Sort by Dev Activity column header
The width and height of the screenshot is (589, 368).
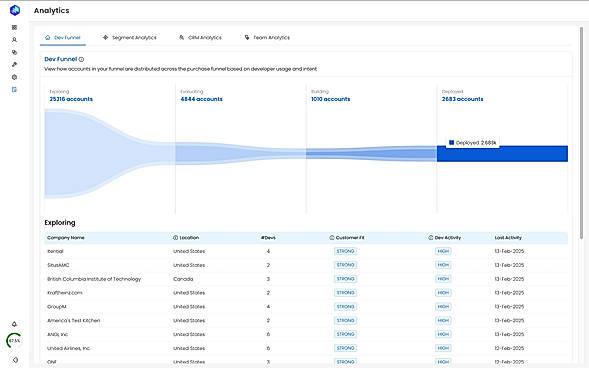448,238
